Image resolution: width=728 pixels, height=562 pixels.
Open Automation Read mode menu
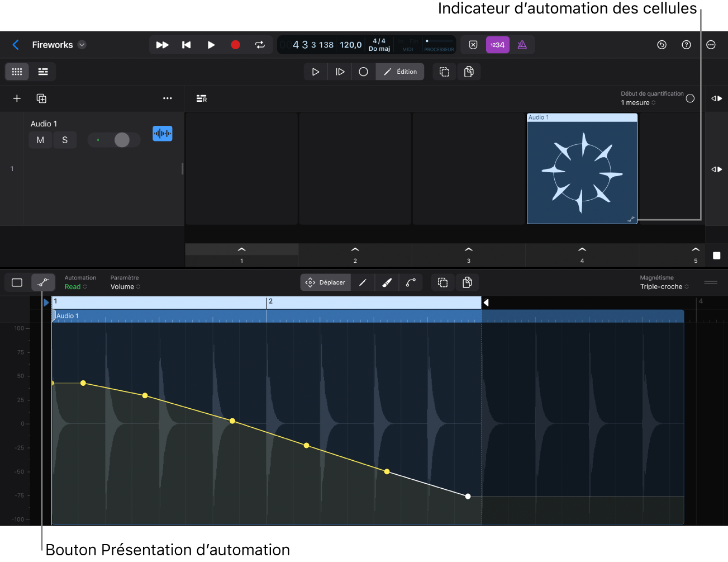[x=75, y=287]
